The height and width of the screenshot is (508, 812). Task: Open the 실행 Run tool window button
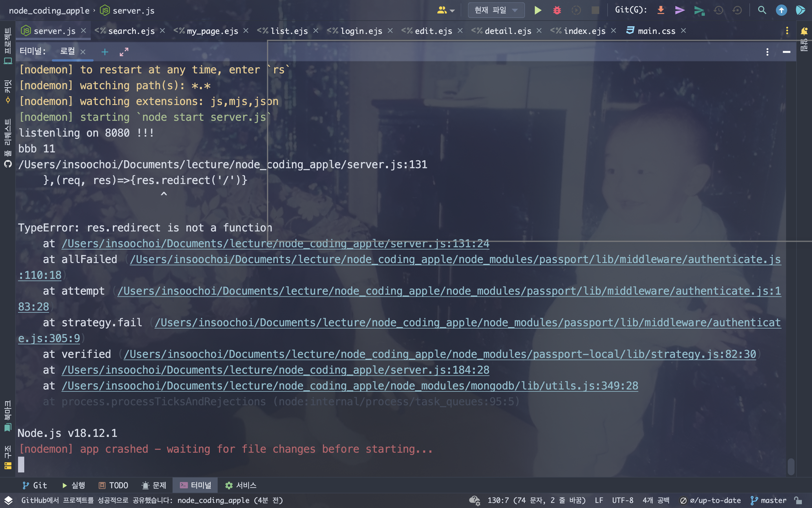pyautogui.click(x=74, y=485)
